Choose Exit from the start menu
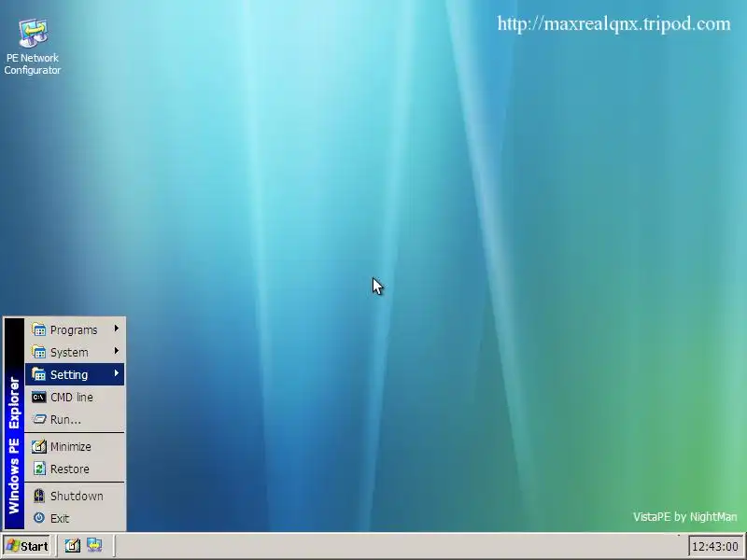The image size is (747, 560). [x=75, y=518]
